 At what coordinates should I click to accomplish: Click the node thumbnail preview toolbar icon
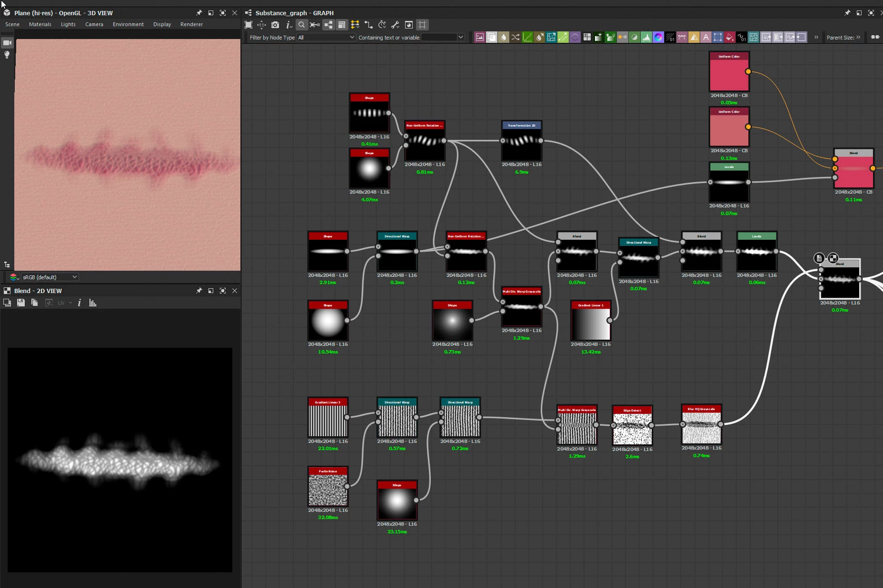coord(409,25)
